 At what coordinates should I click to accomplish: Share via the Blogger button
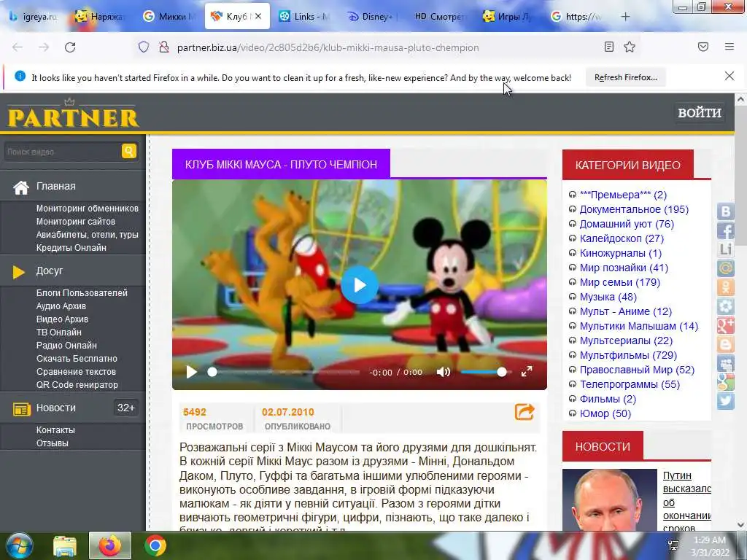click(726, 344)
